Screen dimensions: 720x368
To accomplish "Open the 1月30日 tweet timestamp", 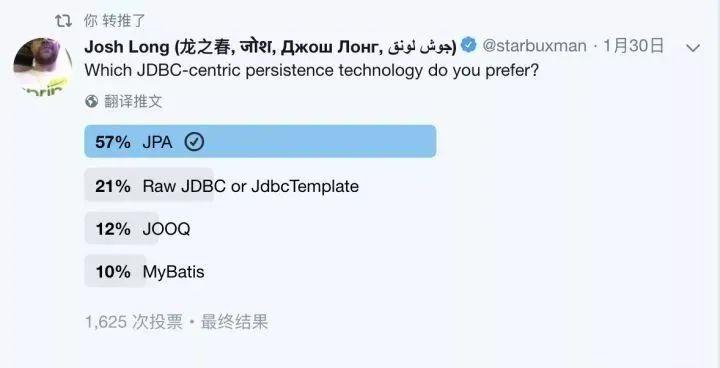I will pyautogui.click(x=634, y=46).
